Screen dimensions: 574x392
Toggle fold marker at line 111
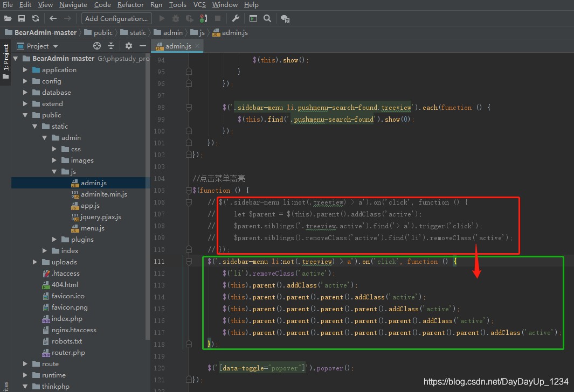tap(189, 261)
